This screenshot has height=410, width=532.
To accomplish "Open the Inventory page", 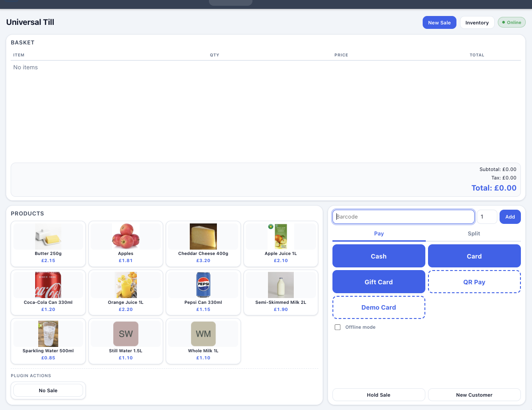I will pyautogui.click(x=477, y=23).
